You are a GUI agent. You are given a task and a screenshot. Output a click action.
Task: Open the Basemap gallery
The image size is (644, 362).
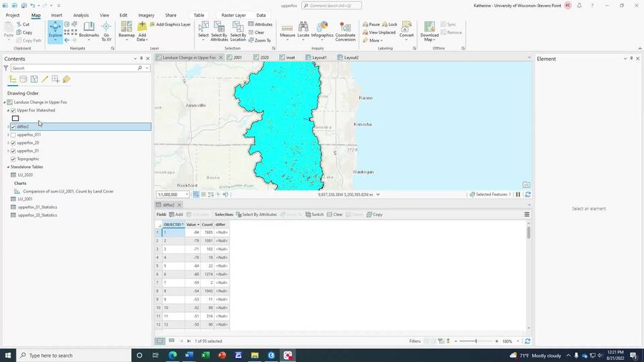pyautogui.click(x=127, y=31)
